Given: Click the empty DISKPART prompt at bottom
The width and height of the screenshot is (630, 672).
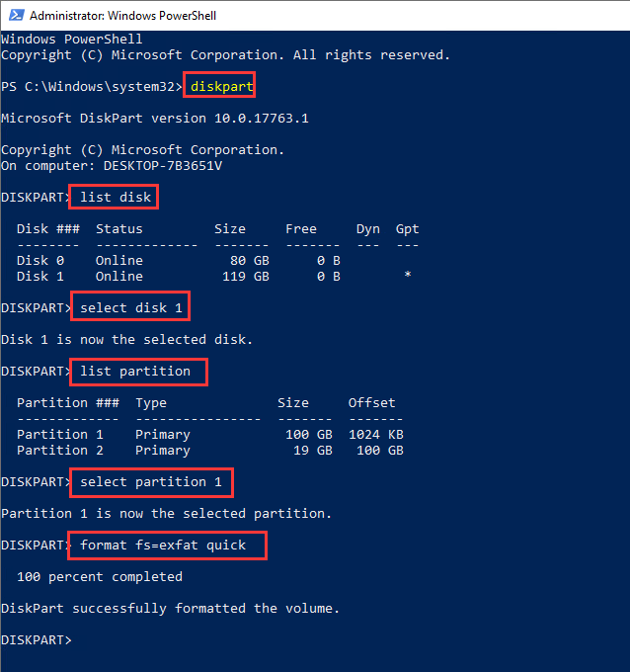Looking at the screenshot, I should click(37, 640).
